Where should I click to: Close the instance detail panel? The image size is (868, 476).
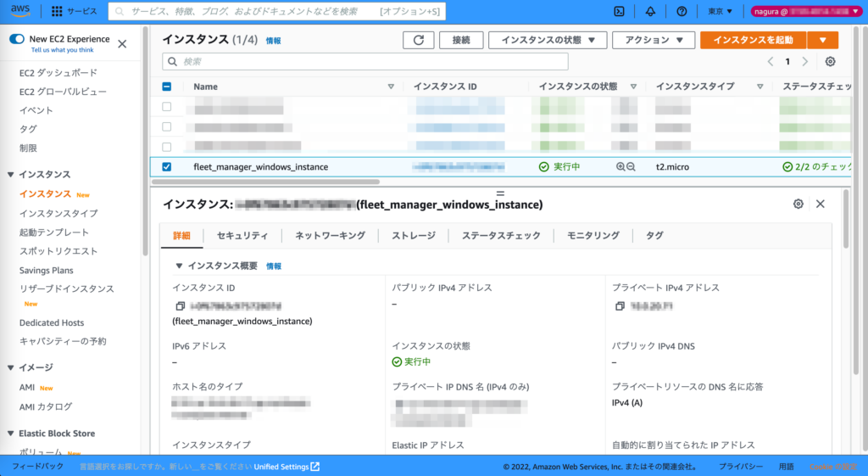pyautogui.click(x=821, y=204)
